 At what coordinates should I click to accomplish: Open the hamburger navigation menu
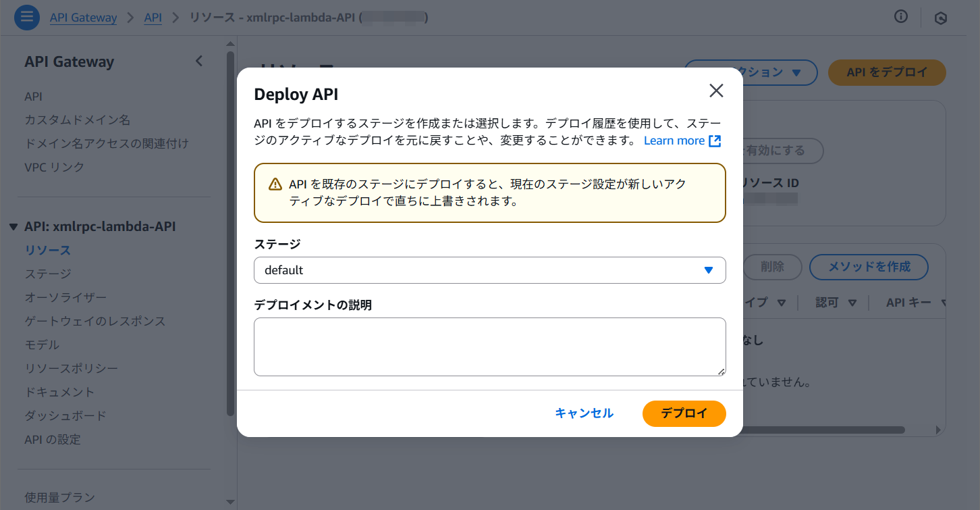click(27, 18)
